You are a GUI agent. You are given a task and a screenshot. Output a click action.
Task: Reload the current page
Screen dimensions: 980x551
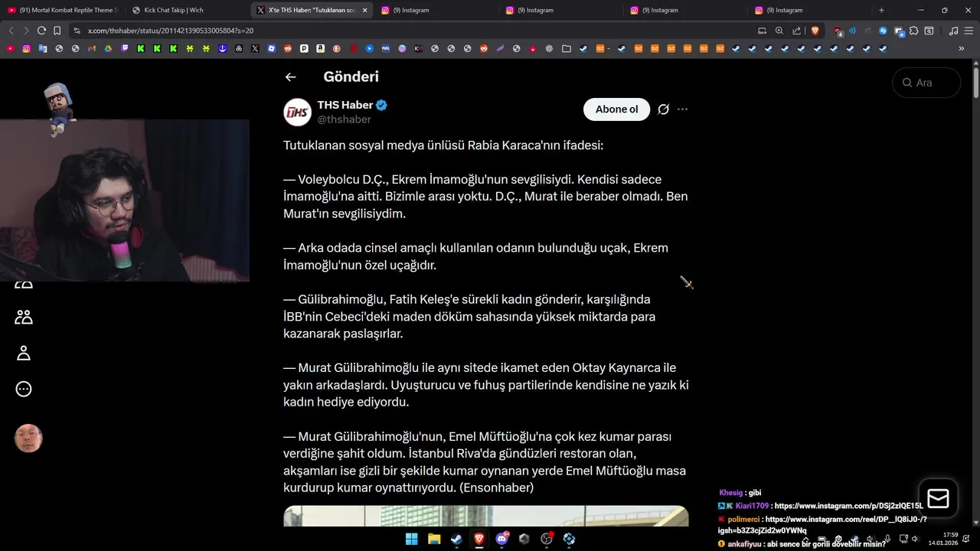[41, 31]
